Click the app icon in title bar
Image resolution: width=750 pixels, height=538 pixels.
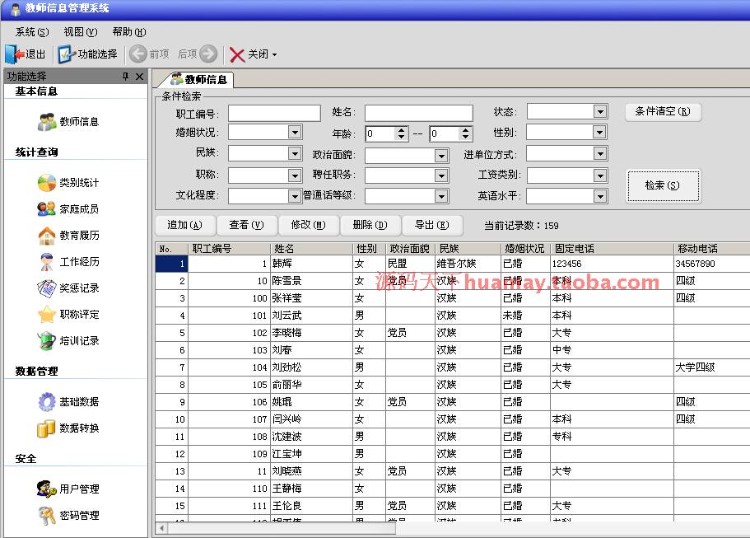pos(15,8)
